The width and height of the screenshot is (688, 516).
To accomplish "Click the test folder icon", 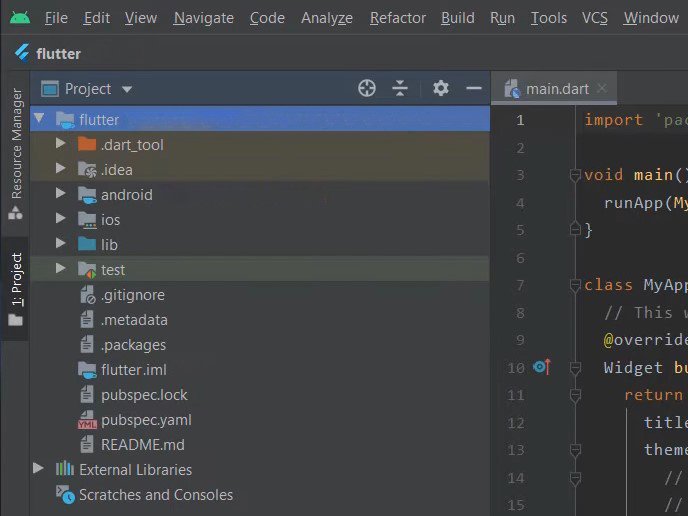I will [x=87, y=270].
